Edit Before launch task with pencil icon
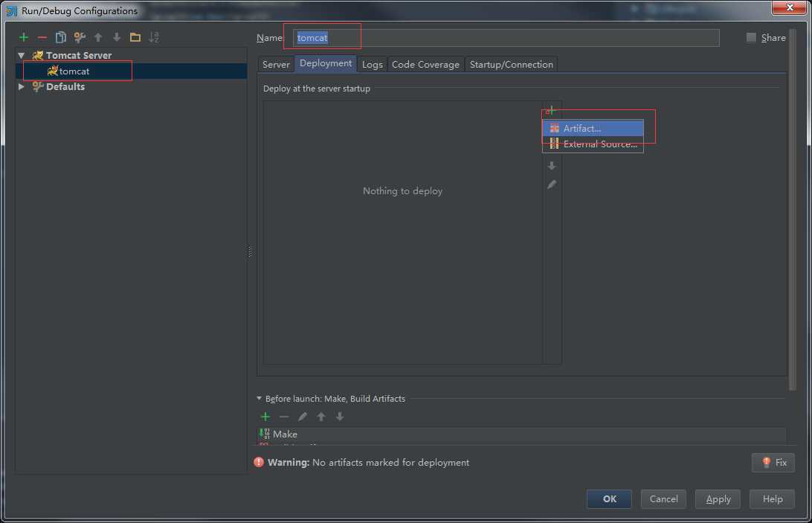The width and height of the screenshot is (812, 523). pyautogui.click(x=303, y=417)
